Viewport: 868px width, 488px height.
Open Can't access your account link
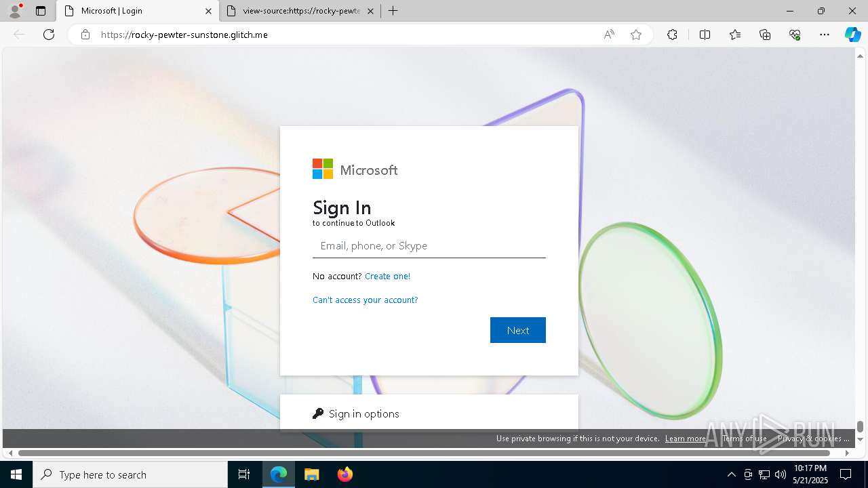(365, 300)
